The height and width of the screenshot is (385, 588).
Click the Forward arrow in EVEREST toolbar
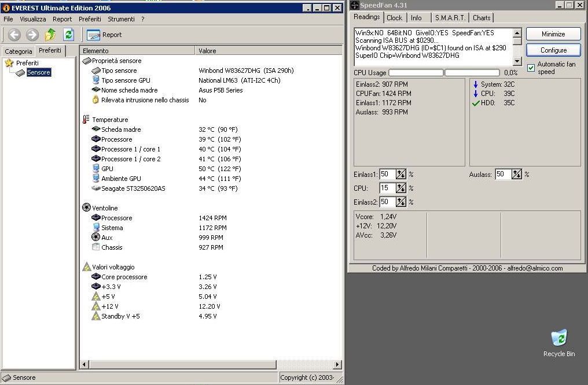(32, 35)
